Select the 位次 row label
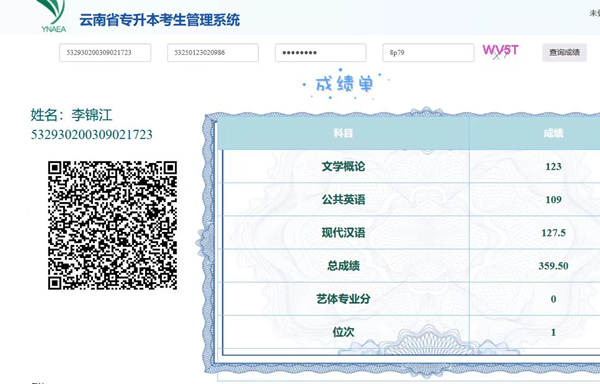Viewport: 600px width, 384px height. click(343, 332)
